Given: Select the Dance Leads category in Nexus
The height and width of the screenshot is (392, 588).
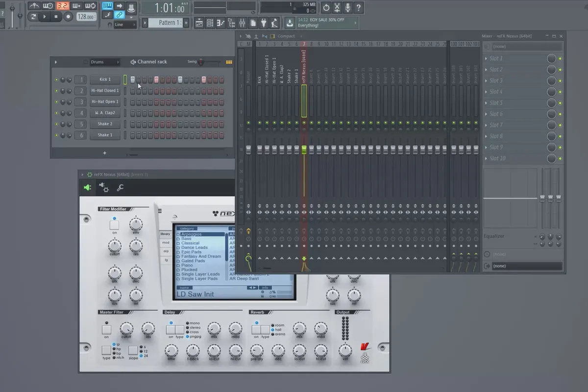Looking at the screenshot, I should tap(194, 247).
